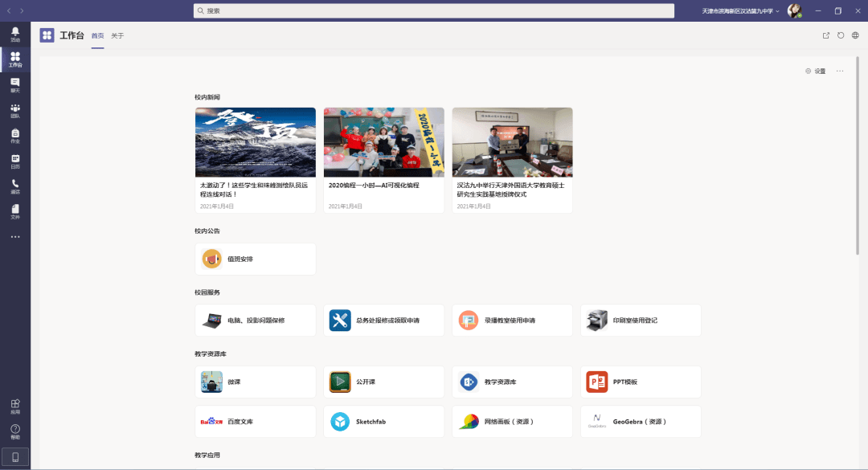This screenshot has width=868, height=470.
Task: Switch to the 首页 tab
Action: click(x=97, y=36)
